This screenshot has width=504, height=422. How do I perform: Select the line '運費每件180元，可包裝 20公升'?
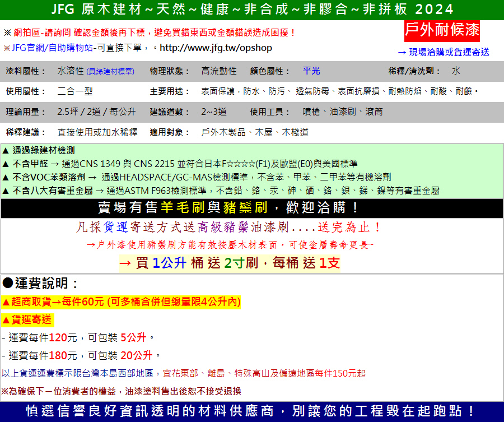pos(81,355)
